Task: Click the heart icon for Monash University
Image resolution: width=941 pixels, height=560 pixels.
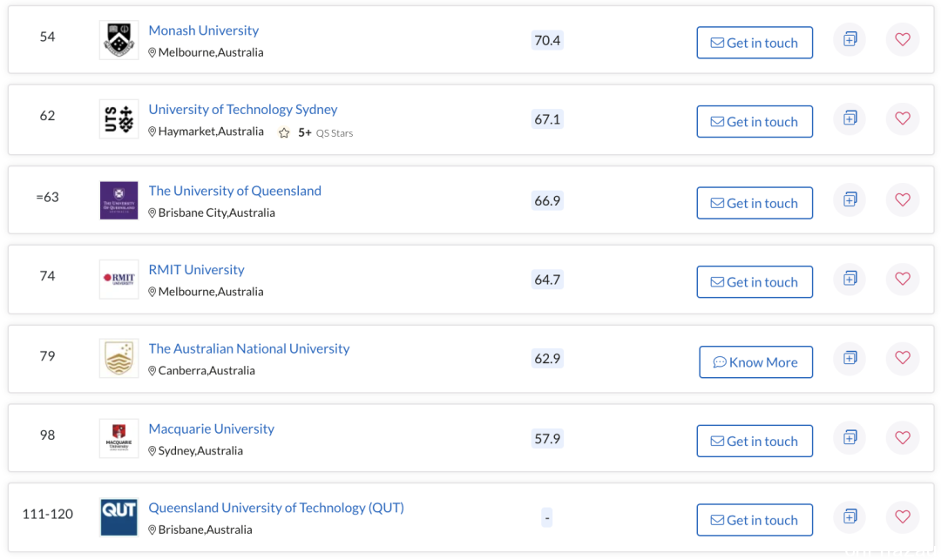Action: tap(903, 39)
